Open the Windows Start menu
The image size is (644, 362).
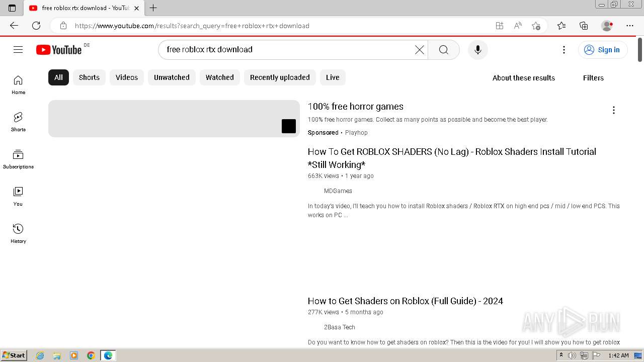pos(14,355)
